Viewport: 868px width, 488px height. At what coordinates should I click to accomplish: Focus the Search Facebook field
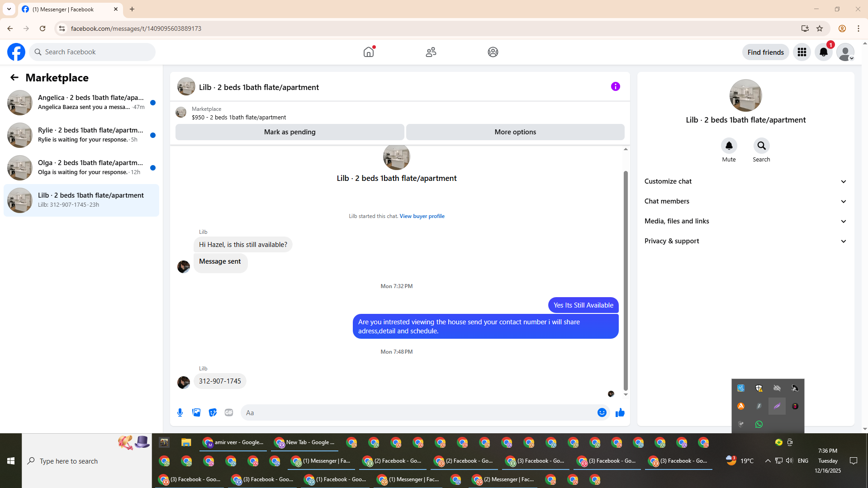click(92, 52)
